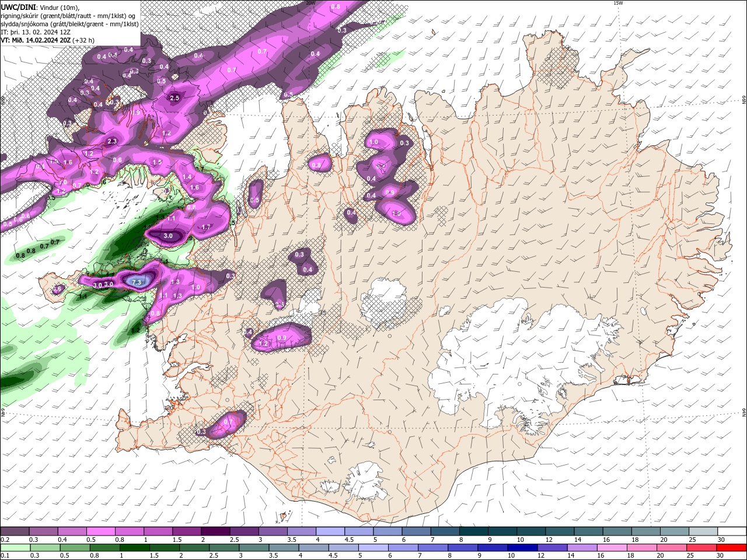The width and height of the screenshot is (747, 560).
Task: Click the darkest green 1 swatch in bottom legend row
Action: 134,548
